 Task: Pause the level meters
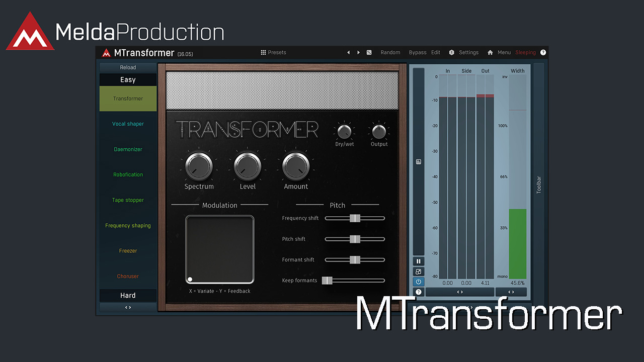click(418, 261)
